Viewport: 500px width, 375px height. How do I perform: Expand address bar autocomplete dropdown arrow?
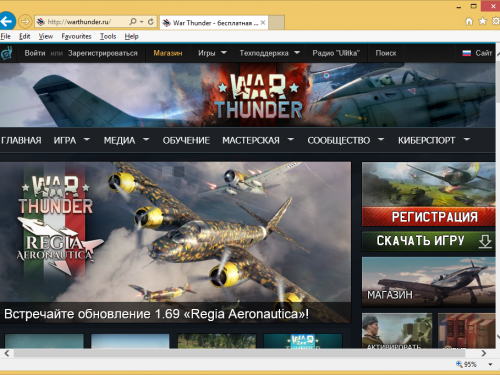pos(142,22)
